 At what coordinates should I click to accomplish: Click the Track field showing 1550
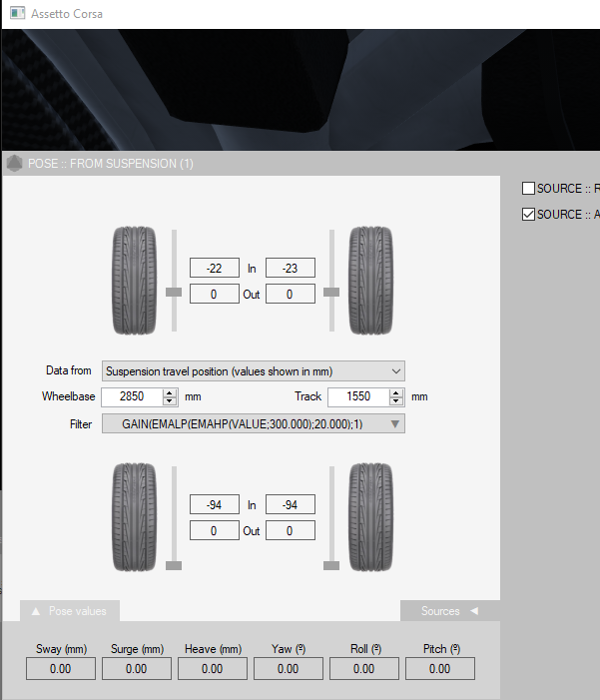(358, 396)
